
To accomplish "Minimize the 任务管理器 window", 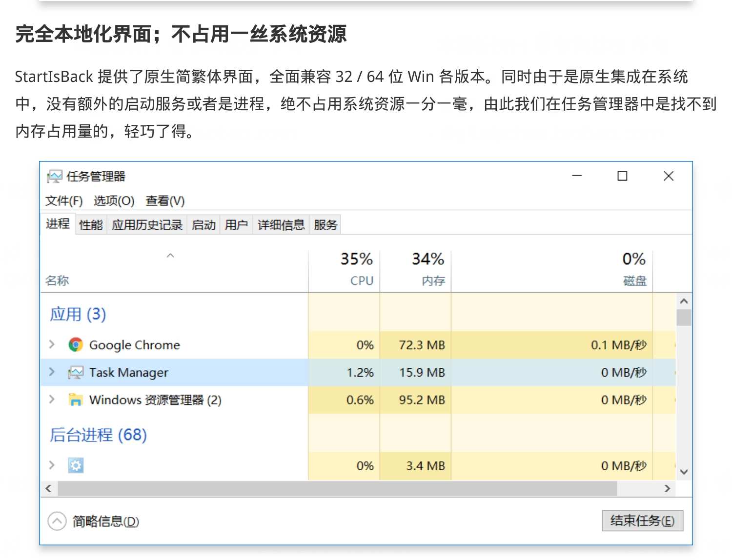I will [577, 176].
